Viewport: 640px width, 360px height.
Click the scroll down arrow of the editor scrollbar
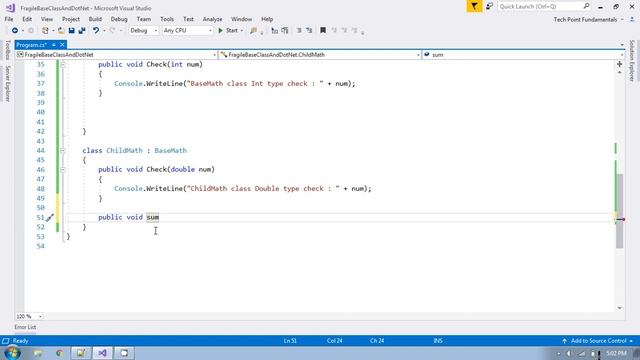(620, 308)
